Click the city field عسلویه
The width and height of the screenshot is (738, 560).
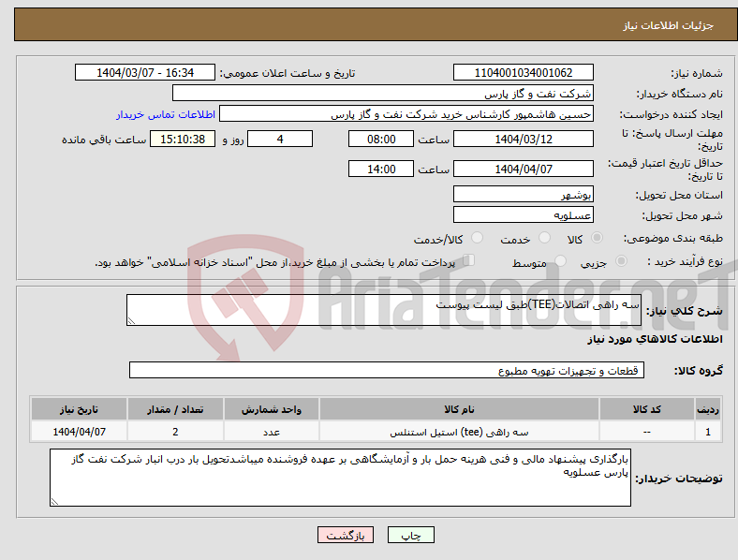pyautogui.click(x=523, y=214)
